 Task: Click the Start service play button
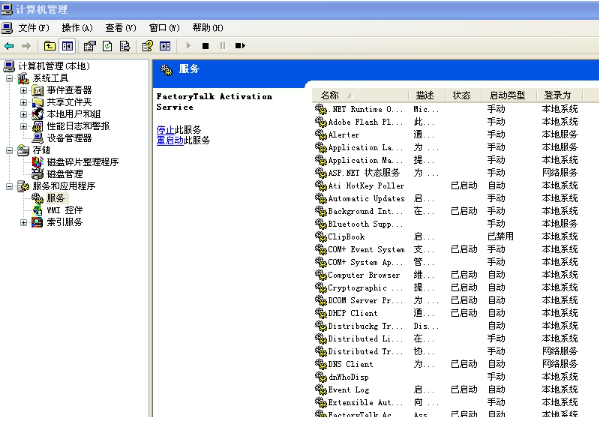188,46
